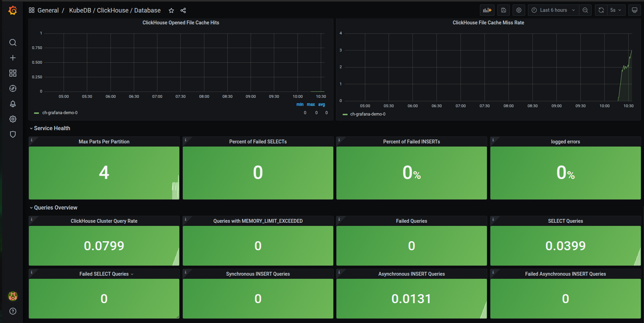This screenshot has width=644, height=323.
Task: Click the 0.0799 query rate value
Action: tap(104, 246)
